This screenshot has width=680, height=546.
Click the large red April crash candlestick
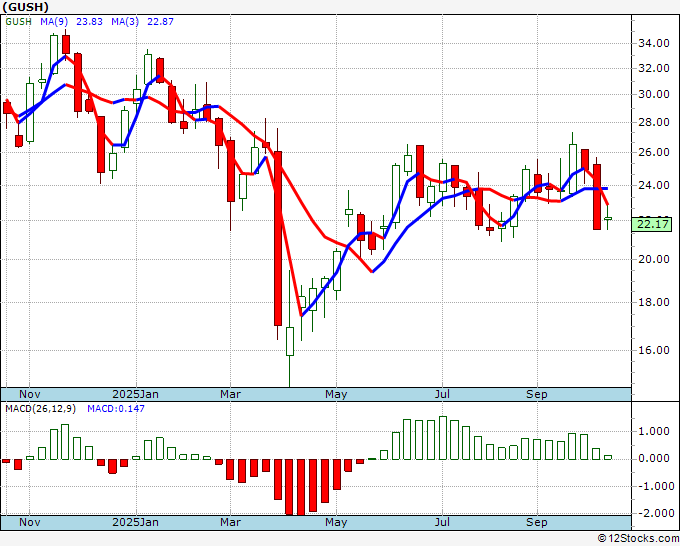[x=278, y=238]
